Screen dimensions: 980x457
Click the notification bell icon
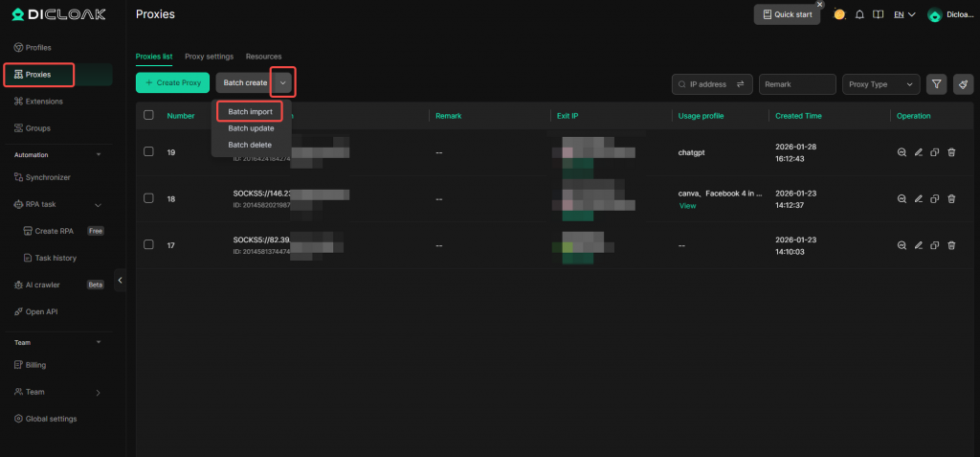coord(859,14)
